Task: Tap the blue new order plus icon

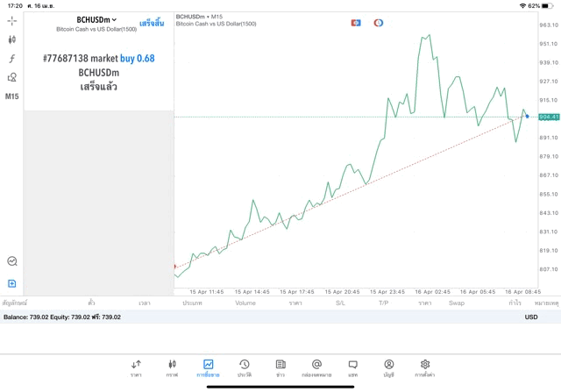Action: pos(11,283)
